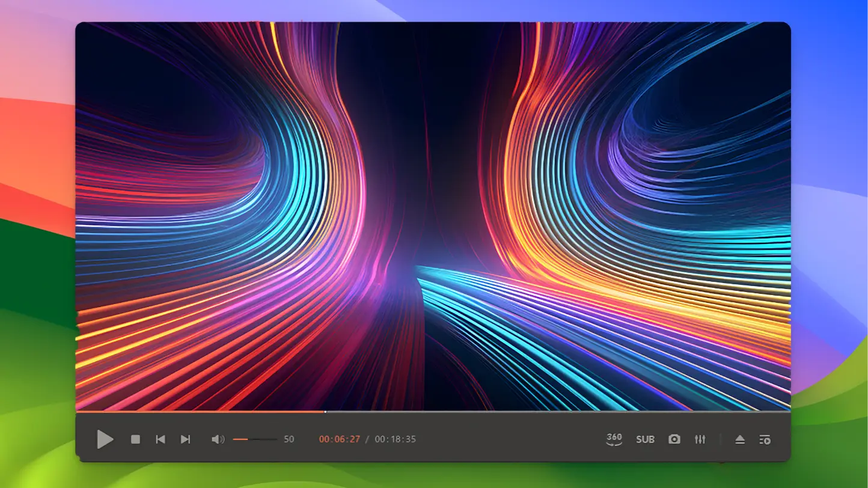Start playback with the play button
Image resolution: width=868 pixels, height=488 pixels.
click(105, 439)
